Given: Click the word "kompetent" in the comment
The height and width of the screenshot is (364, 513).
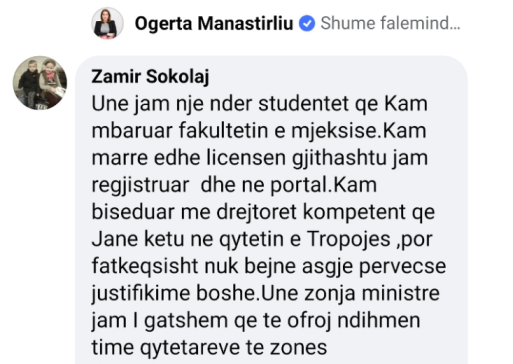Looking at the screenshot, I should (x=354, y=212).
